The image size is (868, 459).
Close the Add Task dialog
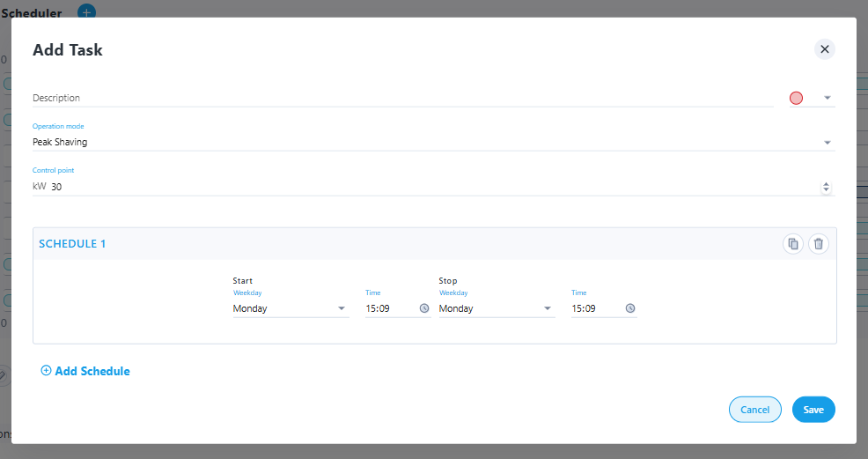coord(824,49)
